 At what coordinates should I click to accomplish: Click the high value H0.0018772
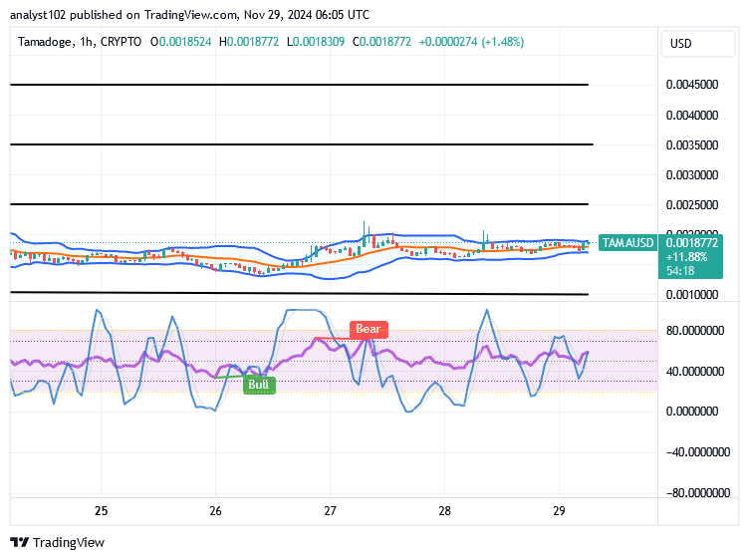[249, 42]
